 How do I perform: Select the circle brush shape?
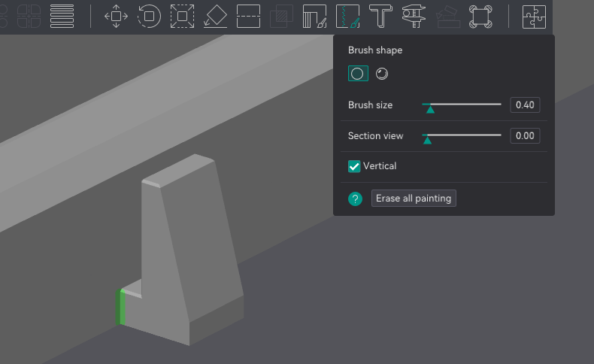[x=358, y=74]
